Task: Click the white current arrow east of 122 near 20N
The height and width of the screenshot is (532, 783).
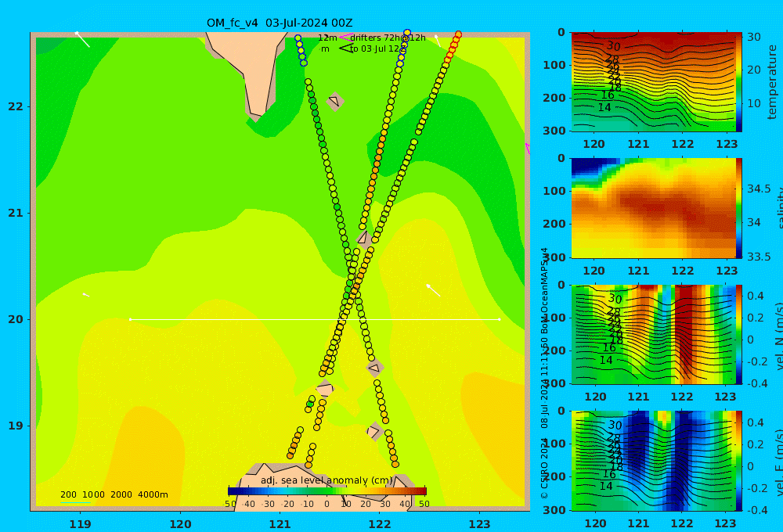Action: (433, 290)
